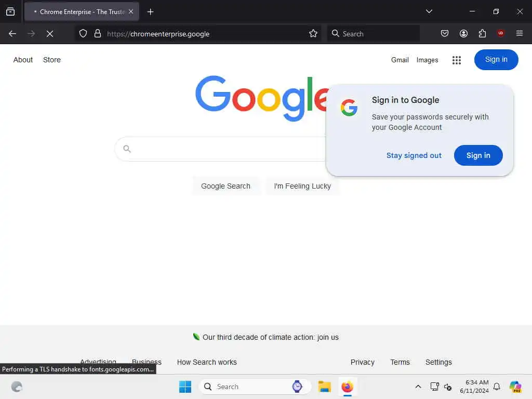Open widgets icon at taskbar left

click(x=17, y=387)
